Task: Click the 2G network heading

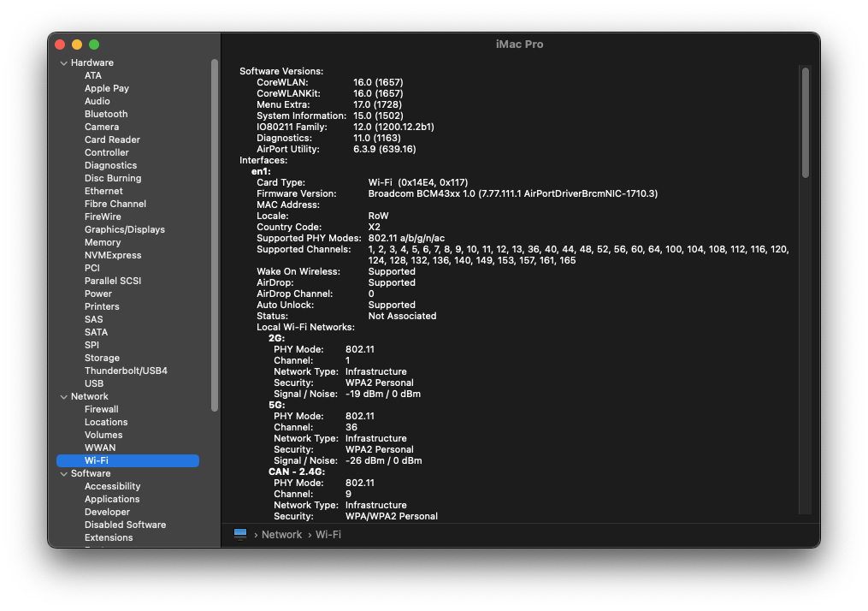Action: coord(276,338)
